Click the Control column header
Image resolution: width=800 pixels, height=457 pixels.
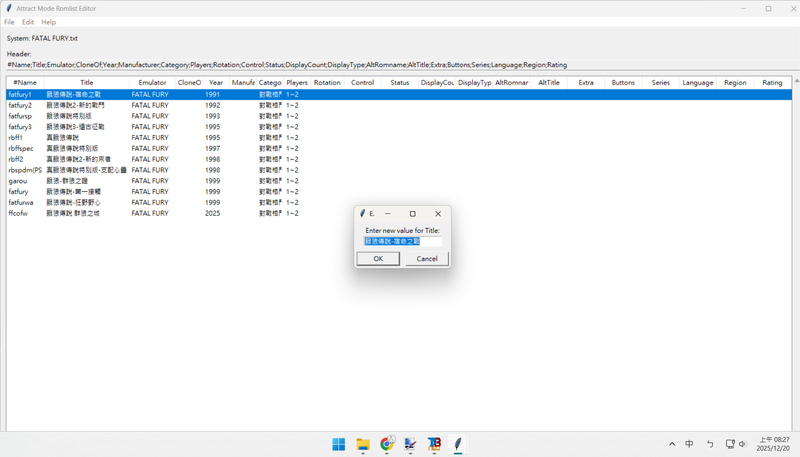click(363, 82)
